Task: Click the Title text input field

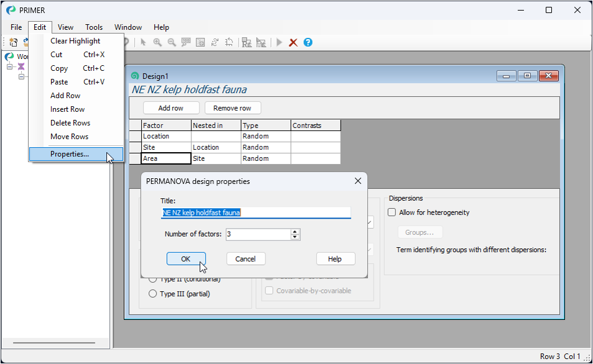Action: coord(255,212)
